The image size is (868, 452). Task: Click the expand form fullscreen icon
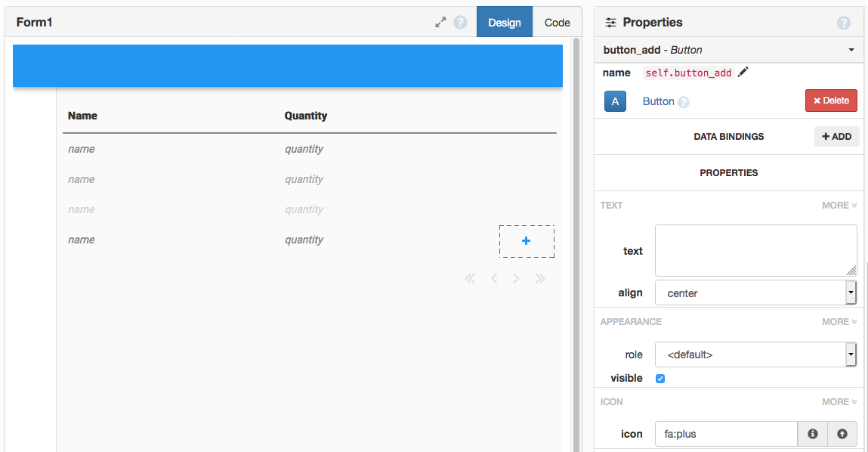[440, 23]
